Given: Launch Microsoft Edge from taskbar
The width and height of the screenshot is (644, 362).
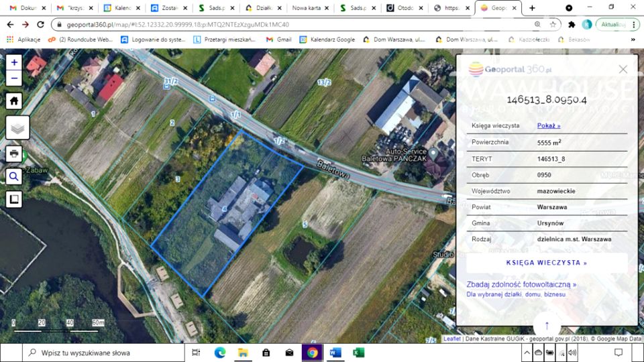Looking at the screenshot, I should pos(220,353).
